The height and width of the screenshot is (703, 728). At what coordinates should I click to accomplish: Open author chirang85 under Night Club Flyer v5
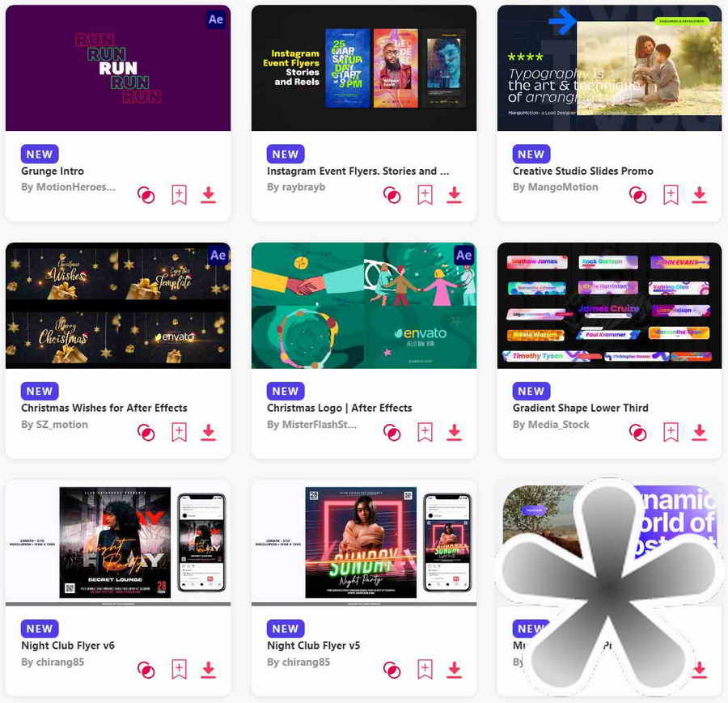(x=298, y=662)
